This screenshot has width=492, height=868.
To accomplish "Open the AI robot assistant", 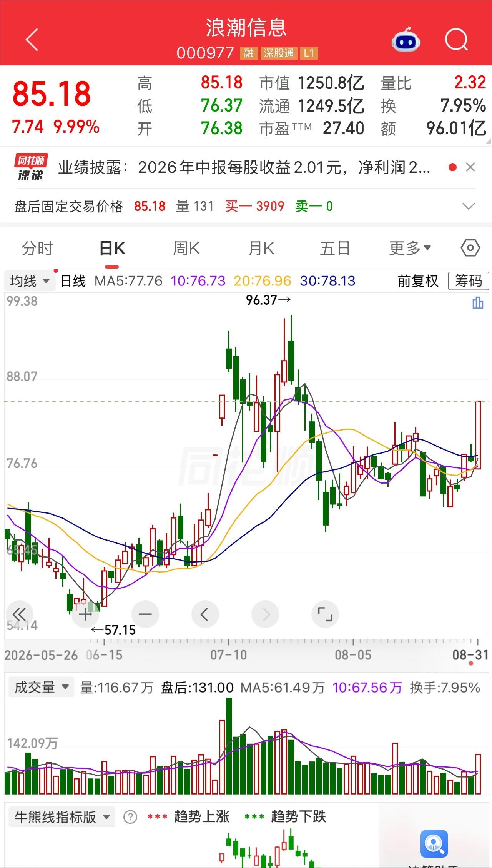I will pos(406,40).
